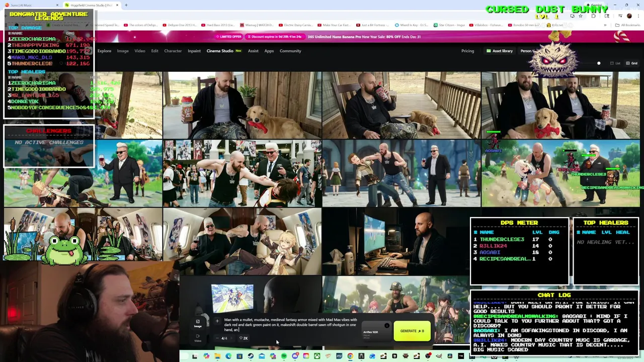Open the Explore nav item
644x362 pixels.
click(x=104, y=51)
